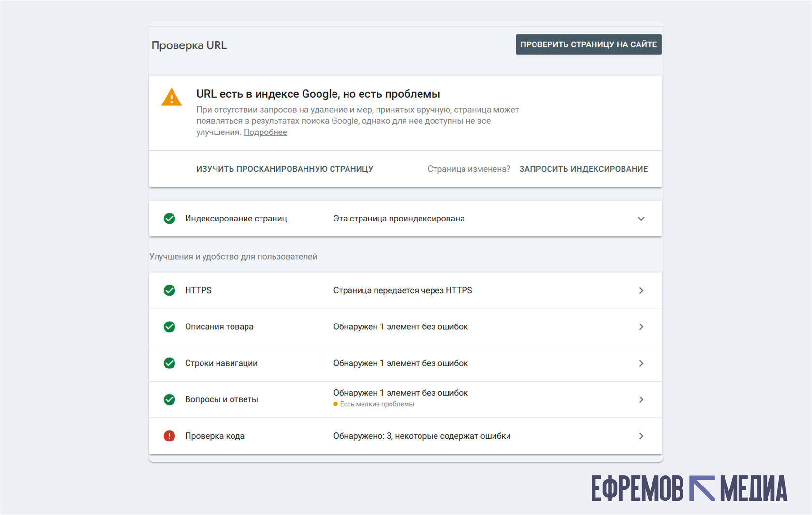
Task: Click the orange warning triangle icon
Action: [172, 98]
